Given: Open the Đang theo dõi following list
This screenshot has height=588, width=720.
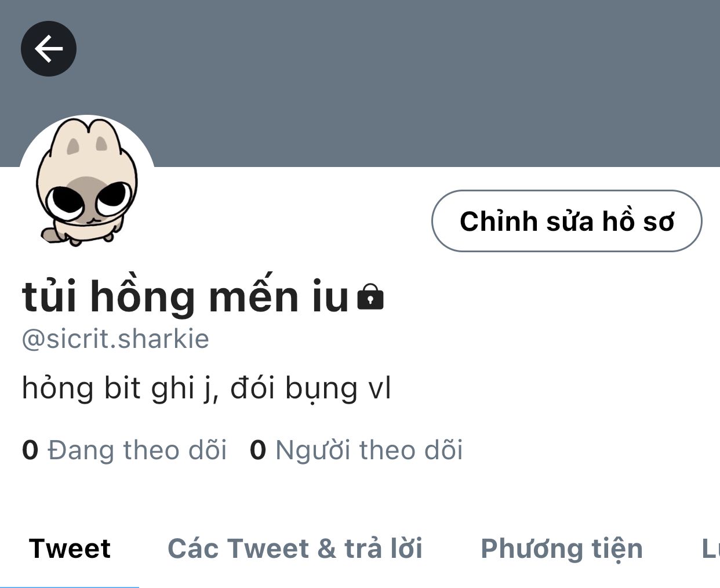Looking at the screenshot, I should click(x=137, y=450).
